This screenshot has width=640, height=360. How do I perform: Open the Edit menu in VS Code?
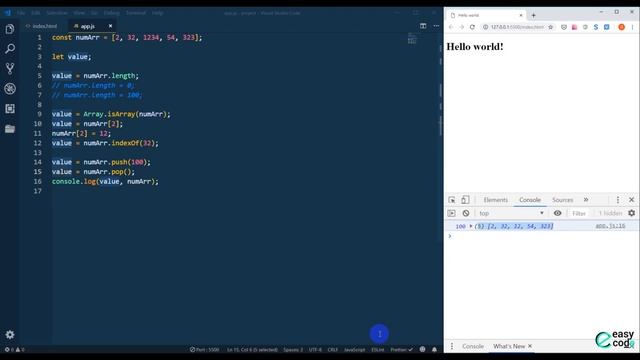36,13
